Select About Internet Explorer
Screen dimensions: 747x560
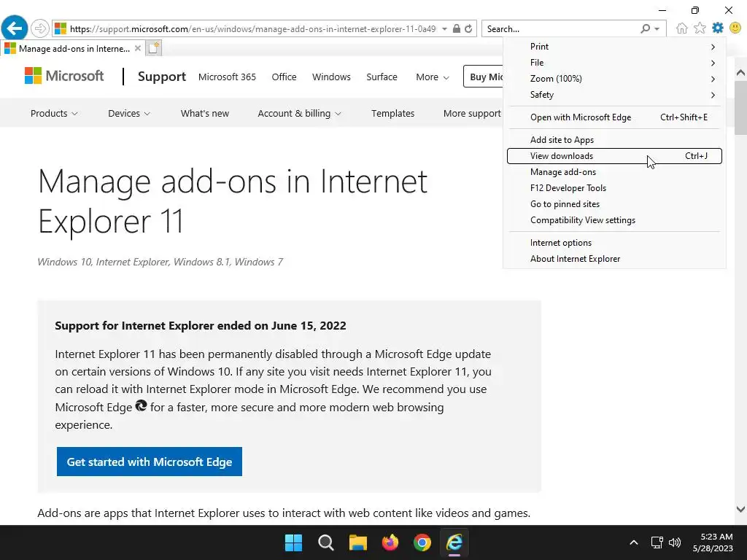coord(614,259)
